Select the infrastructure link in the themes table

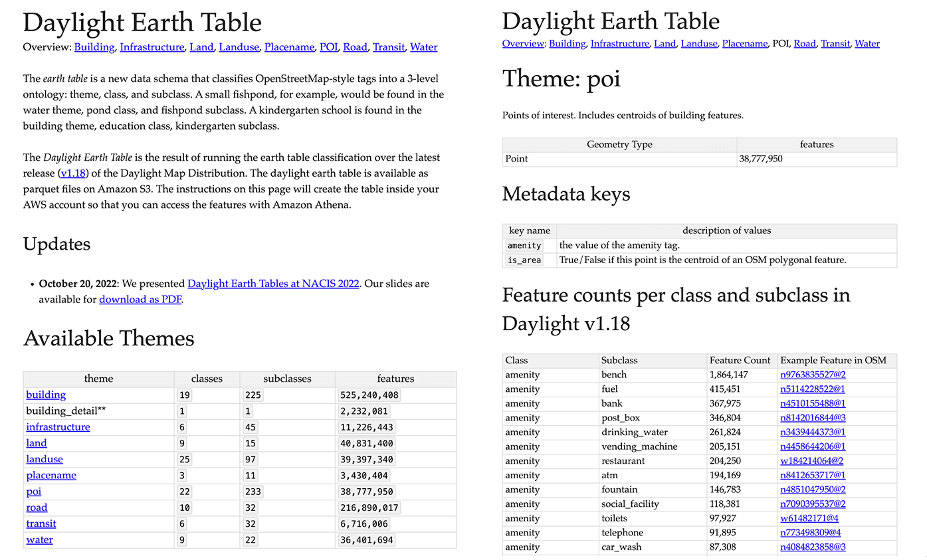point(58,427)
